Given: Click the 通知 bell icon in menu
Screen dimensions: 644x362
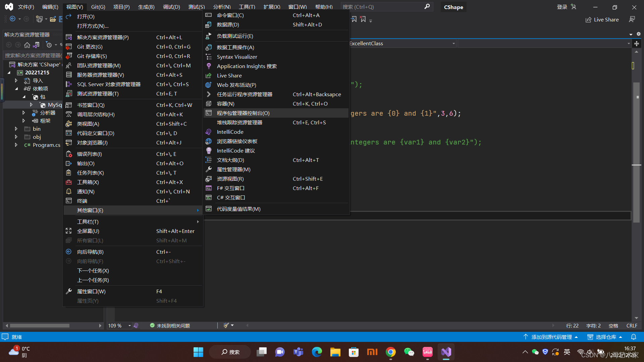Looking at the screenshot, I should (69, 192).
